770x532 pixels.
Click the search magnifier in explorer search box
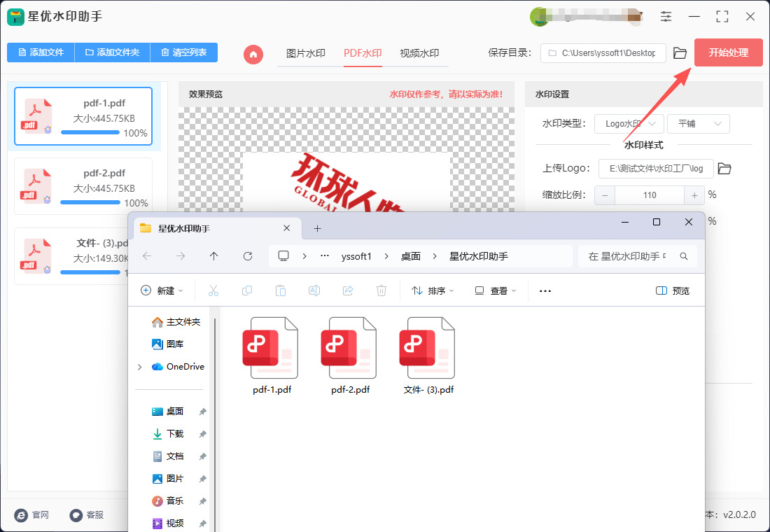(x=684, y=256)
